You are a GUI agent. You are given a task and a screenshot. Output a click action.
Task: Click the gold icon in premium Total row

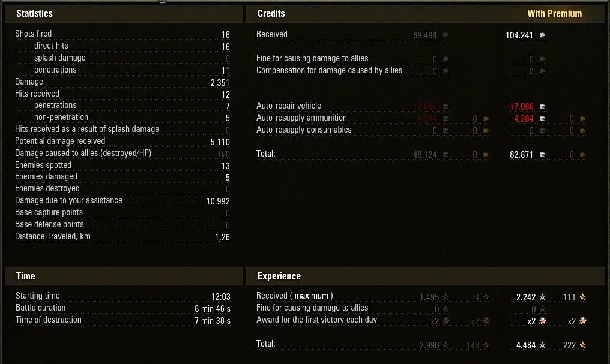click(x=582, y=155)
